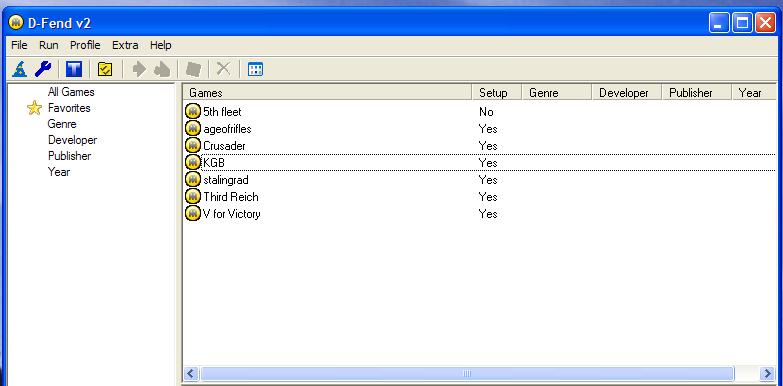Click the Favorites star icon
783x386 pixels.
(x=34, y=108)
